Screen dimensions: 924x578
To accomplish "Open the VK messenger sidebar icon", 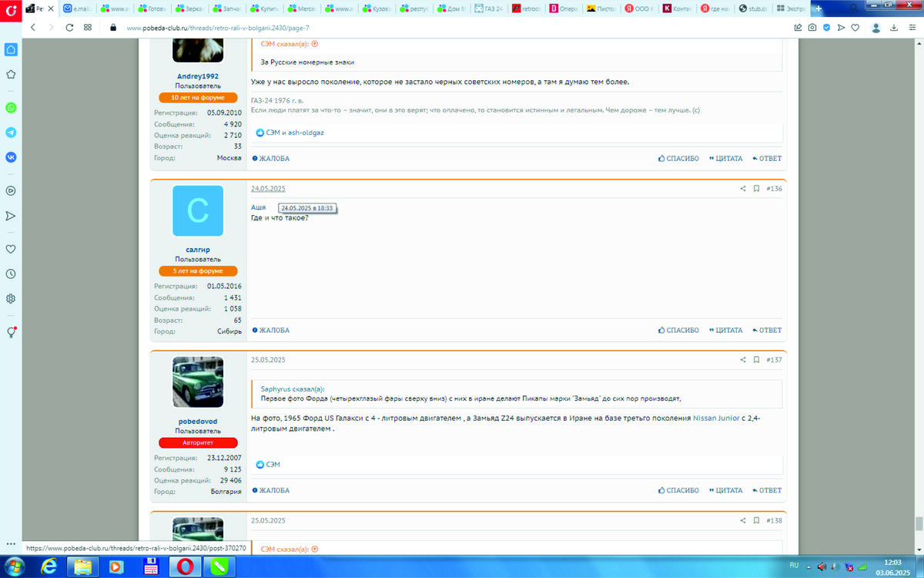I will pyautogui.click(x=11, y=156).
